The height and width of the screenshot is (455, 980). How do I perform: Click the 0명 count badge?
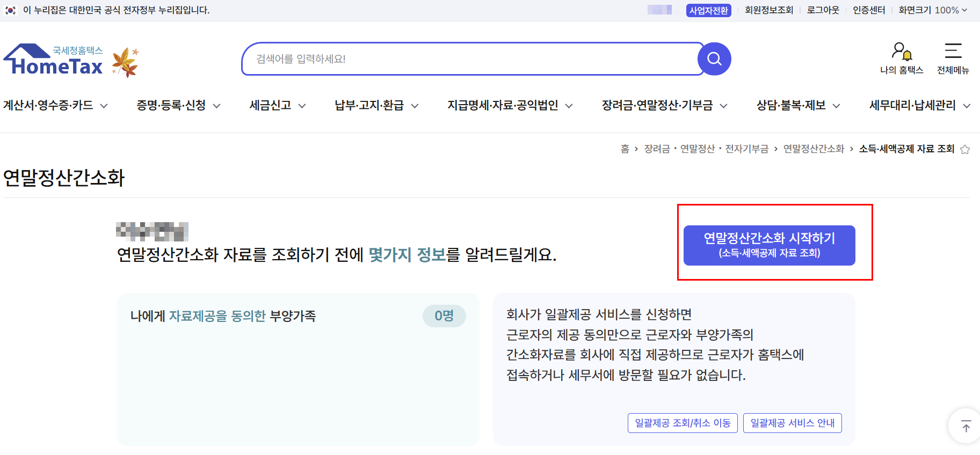coord(444,316)
